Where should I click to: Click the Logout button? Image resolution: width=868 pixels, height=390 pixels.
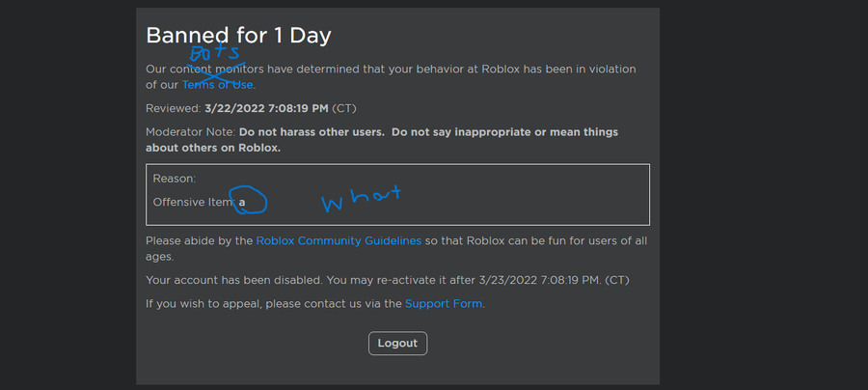pos(397,343)
